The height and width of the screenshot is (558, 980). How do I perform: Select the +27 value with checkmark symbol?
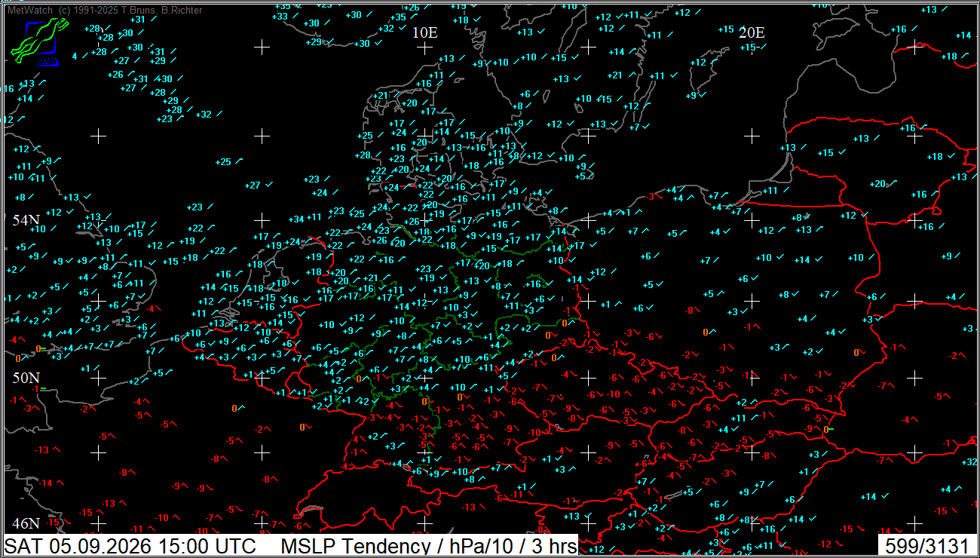point(253,185)
